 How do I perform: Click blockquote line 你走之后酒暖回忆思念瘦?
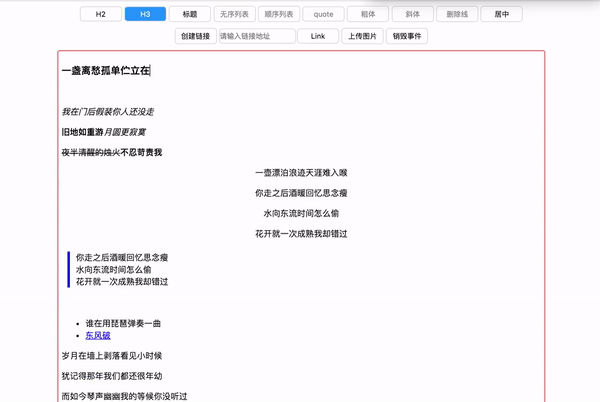(x=122, y=257)
